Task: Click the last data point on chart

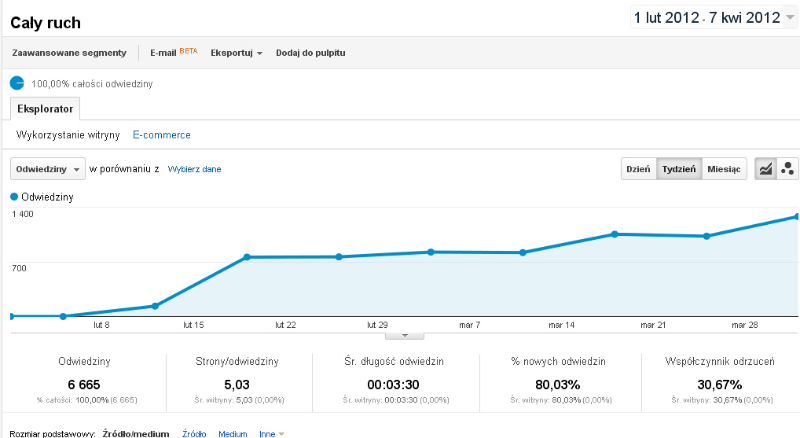Action: pos(796,216)
